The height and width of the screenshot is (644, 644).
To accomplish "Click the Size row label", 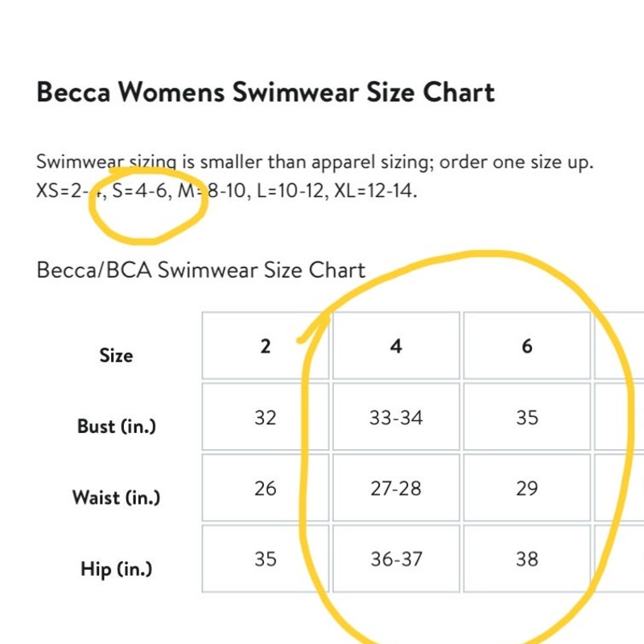I will coord(116,355).
